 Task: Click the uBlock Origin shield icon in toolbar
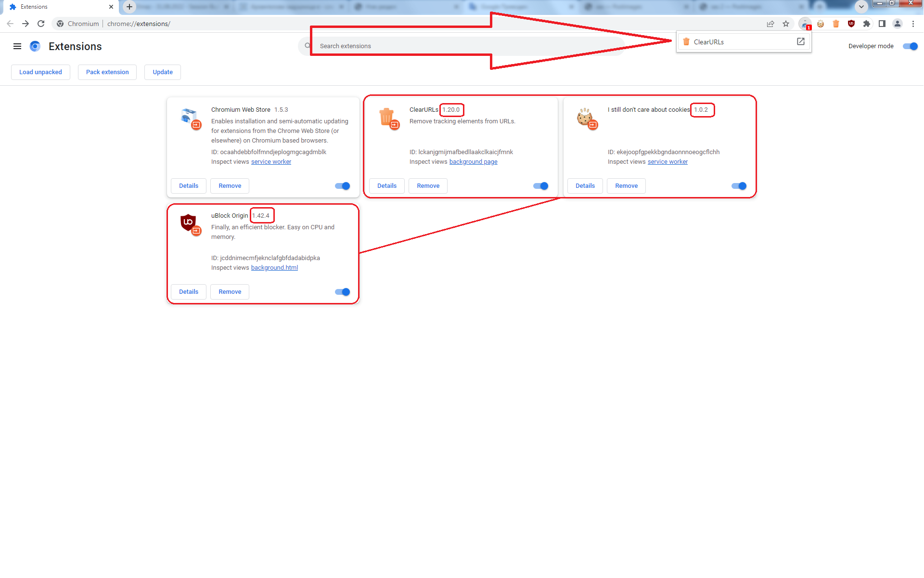pos(851,24)
